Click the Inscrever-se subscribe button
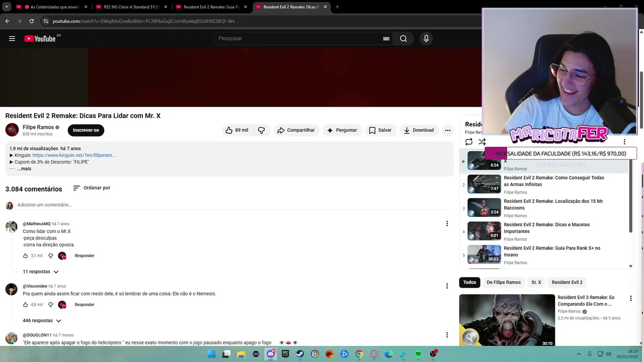644x362 pixels. tap(86, 130)
